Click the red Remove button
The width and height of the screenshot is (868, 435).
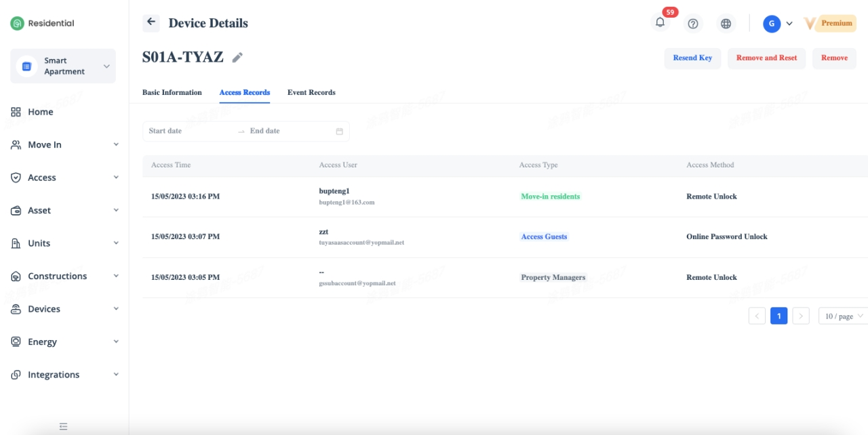click(x=834, y=58)
